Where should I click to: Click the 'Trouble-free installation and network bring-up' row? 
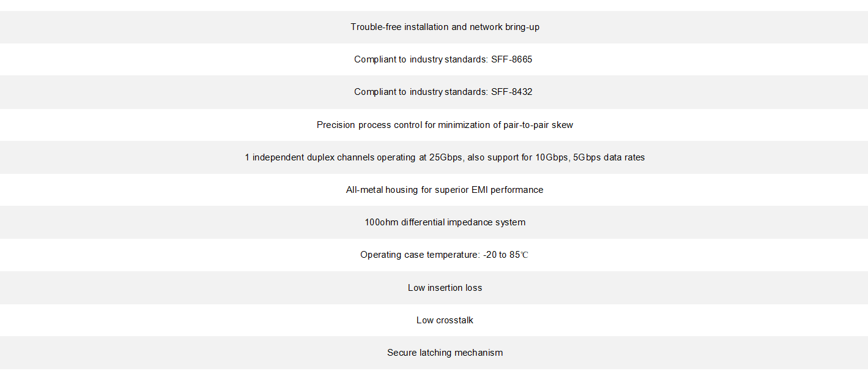(445, 27)
